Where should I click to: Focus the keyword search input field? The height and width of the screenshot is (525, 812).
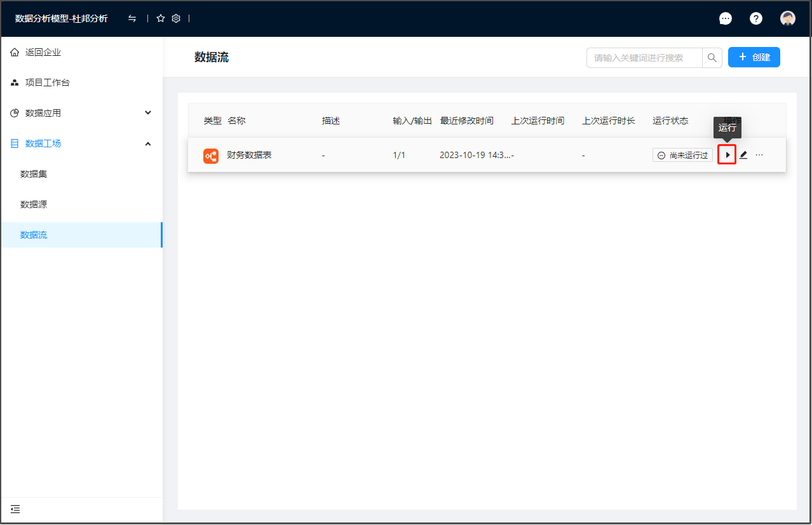coord(644,58)
